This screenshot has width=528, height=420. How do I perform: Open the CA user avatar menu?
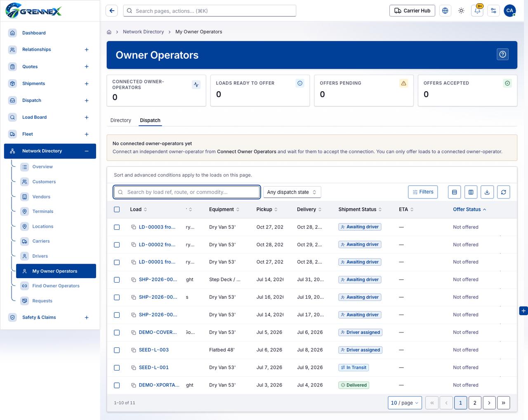pos(510,11)
